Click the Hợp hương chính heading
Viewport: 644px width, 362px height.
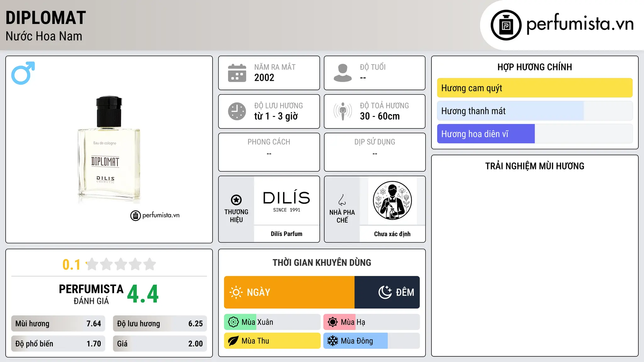point(535,67)
